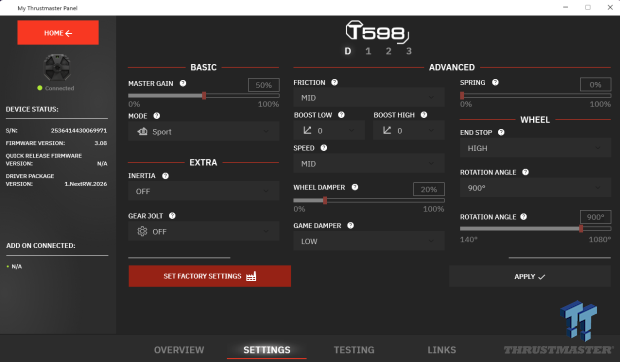
Task: Click the Rotation Angle 900° value box
Action: pos(595,217)
